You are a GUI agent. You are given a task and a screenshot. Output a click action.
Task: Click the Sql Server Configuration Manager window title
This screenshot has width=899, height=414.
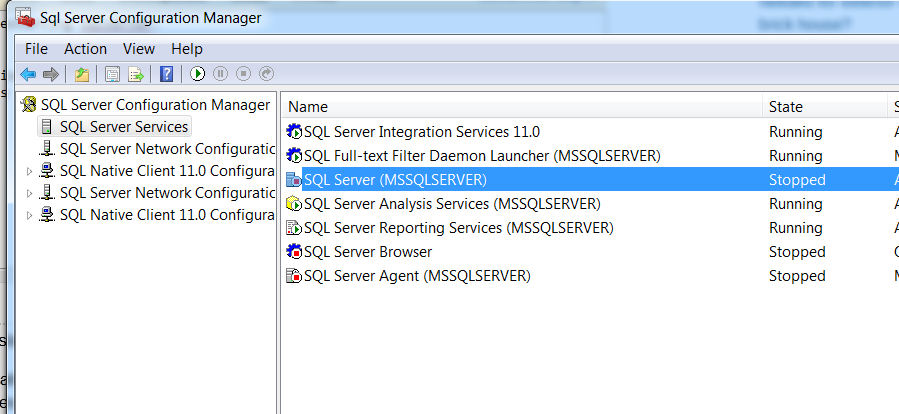(x=151, y=18)
